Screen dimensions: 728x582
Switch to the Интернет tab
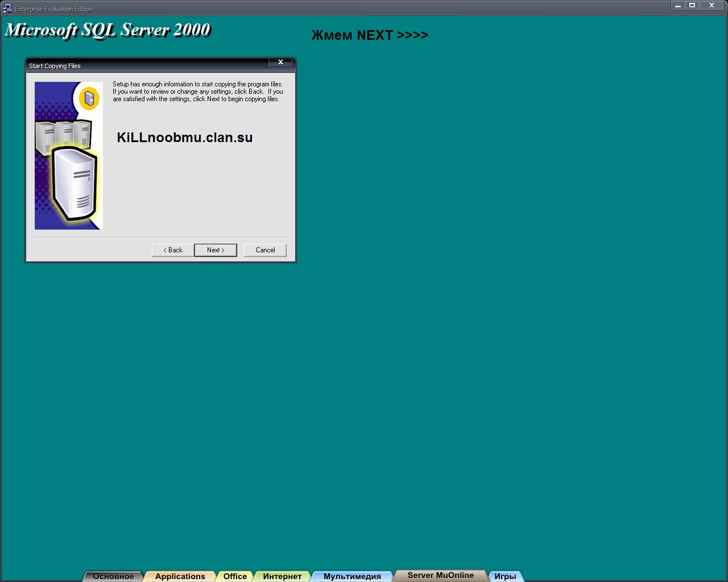pos(282,576)
